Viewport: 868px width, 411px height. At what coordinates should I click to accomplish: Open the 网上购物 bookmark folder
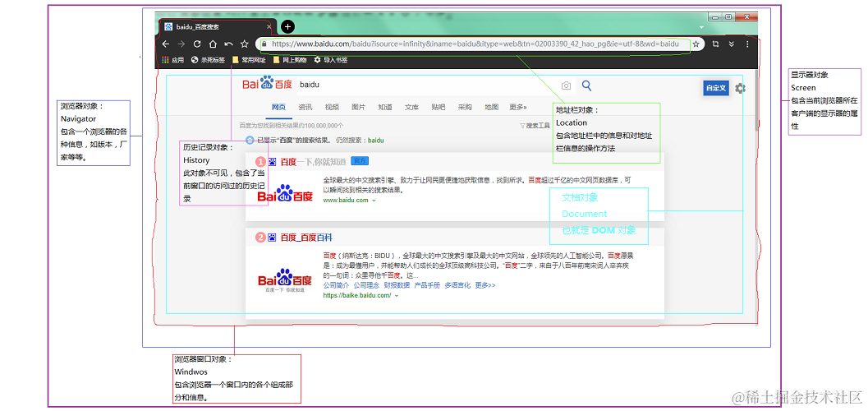290,60
